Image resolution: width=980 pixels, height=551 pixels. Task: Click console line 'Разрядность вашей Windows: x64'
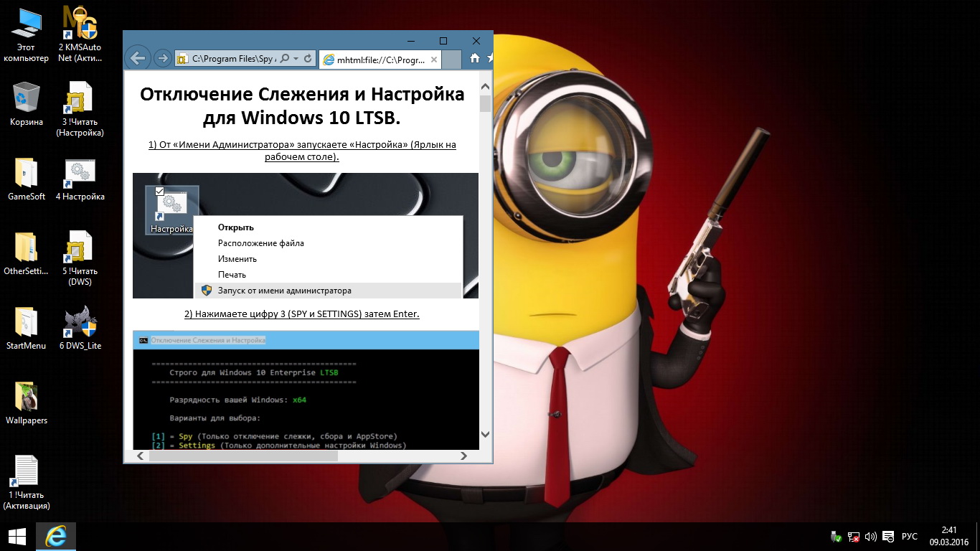238,400
